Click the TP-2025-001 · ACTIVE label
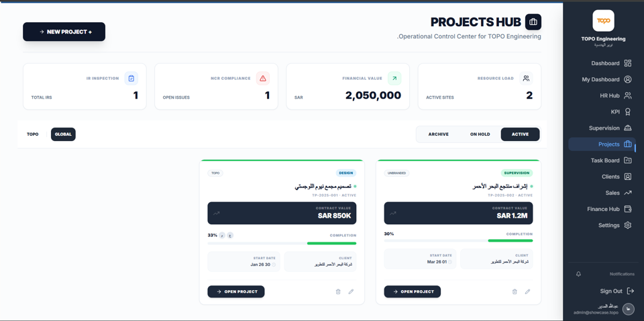The height and width of the screenshot is (321, 644). [334, 195]
